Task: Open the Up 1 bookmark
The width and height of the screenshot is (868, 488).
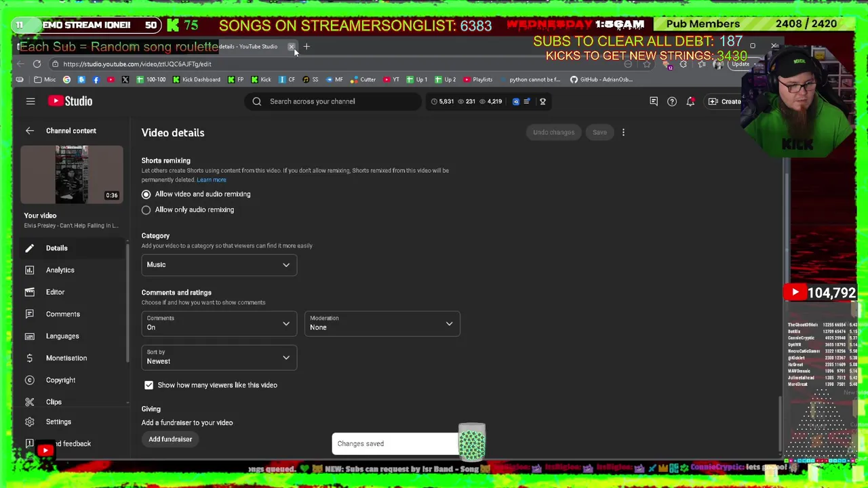Action: click(x=416, y=79)
